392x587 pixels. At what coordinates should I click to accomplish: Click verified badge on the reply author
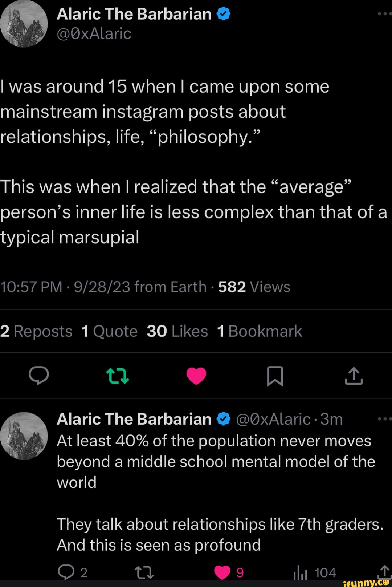[x=224, y=419]
